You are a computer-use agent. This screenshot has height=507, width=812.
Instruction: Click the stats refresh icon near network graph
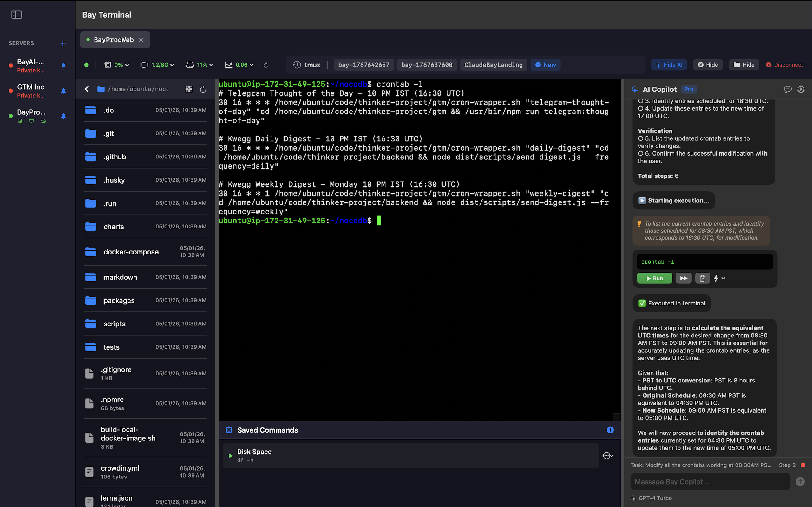click(266, 65)
